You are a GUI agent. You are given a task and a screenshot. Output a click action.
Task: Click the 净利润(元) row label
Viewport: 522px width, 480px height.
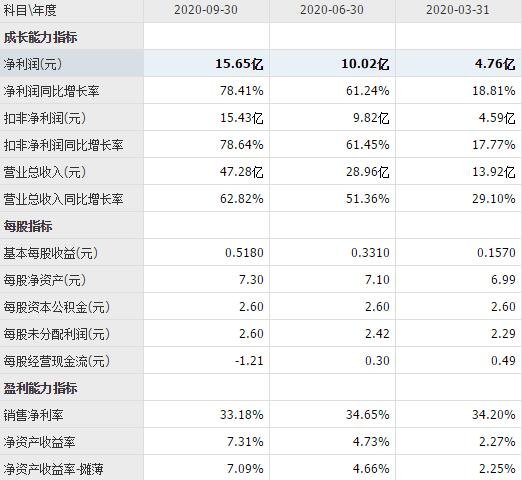pyautogui.click(x=33, y=64)
